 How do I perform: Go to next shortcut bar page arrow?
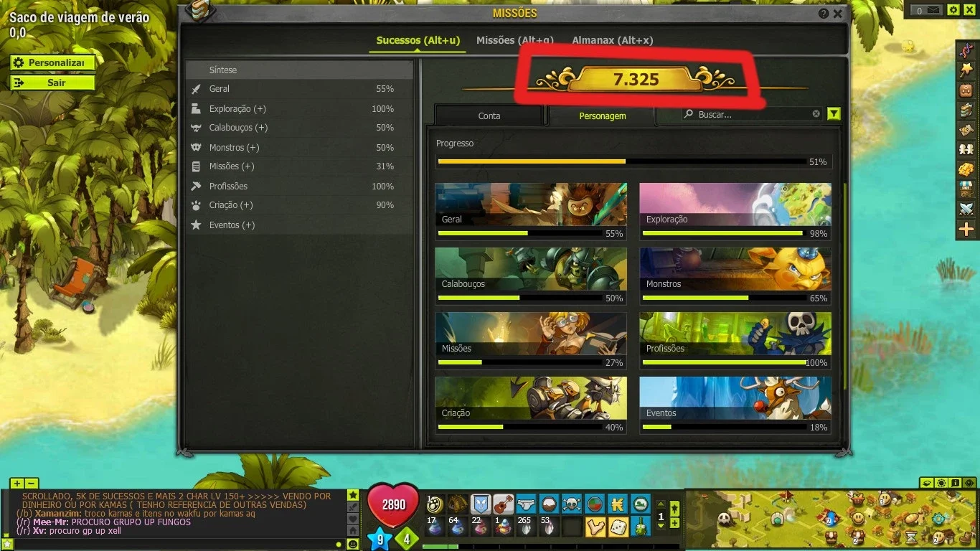click(x=661, y=526)
